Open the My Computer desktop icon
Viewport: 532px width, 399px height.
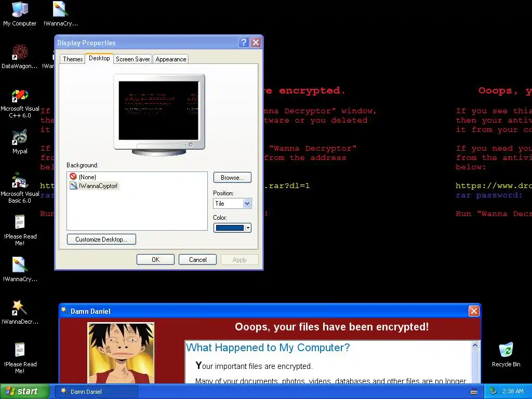click(20, 14)
